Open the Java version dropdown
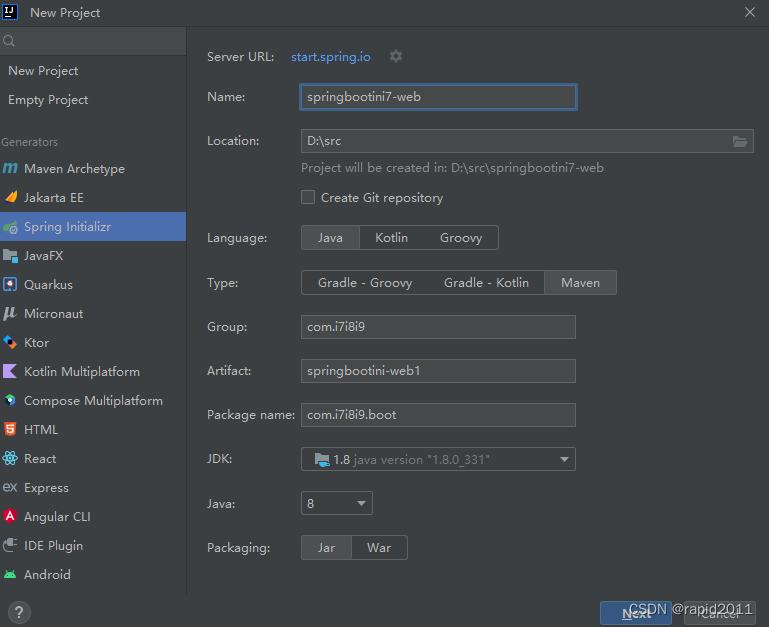Screen dimensions: 769x627 coord(336,503)
